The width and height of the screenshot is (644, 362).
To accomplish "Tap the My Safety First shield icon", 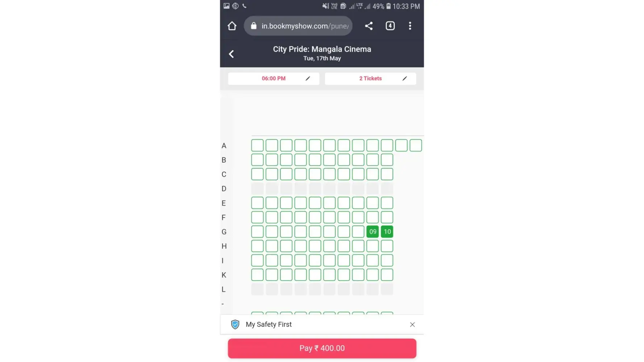I will (235, 324).
